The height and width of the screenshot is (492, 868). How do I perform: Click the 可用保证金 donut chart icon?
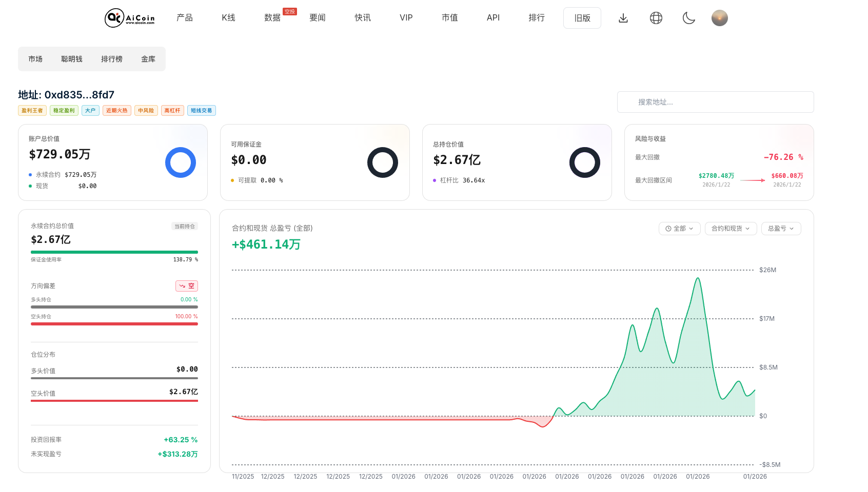click(383, 162)
